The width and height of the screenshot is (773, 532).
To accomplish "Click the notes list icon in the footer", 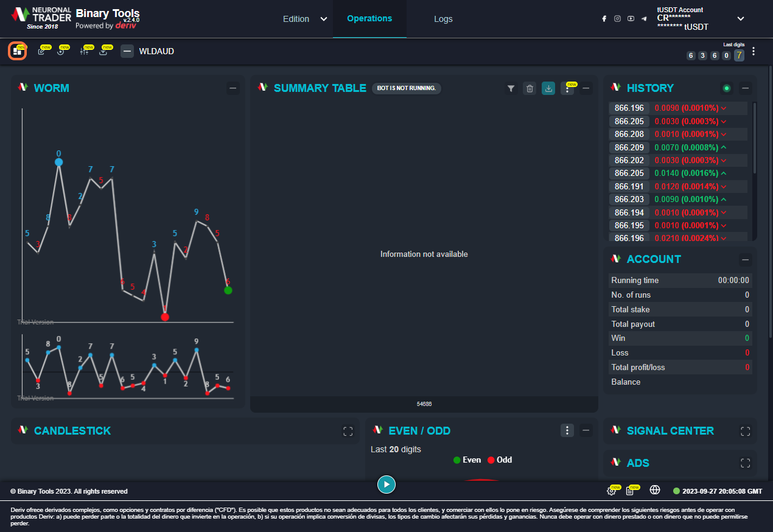I will (630, 491).
